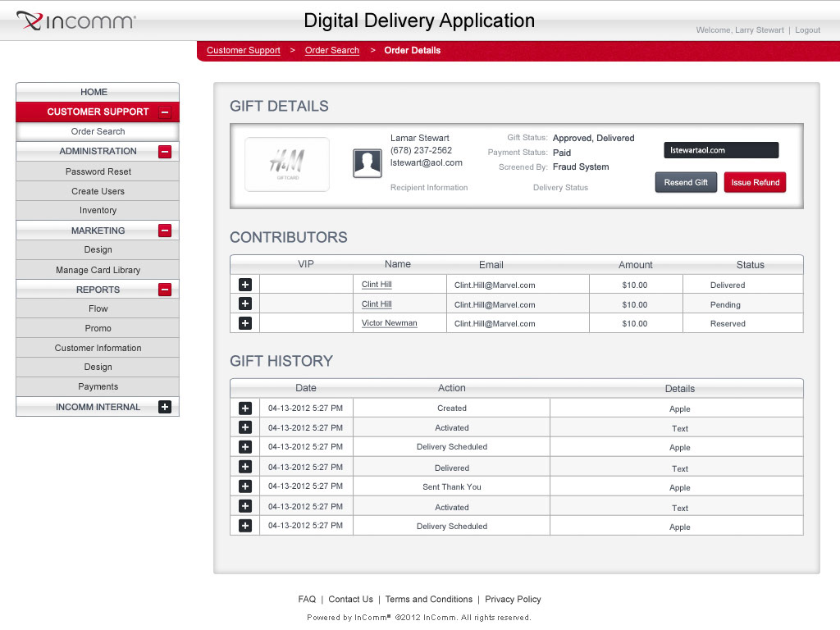The image size is (840, 630).
Task: Open the Flow report
Action: point(98,308)
